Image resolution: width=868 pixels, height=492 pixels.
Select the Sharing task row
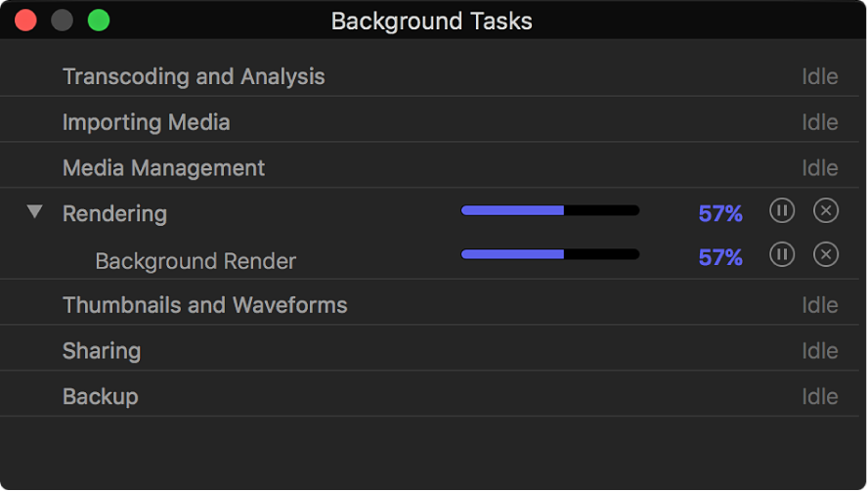(102, 351)
